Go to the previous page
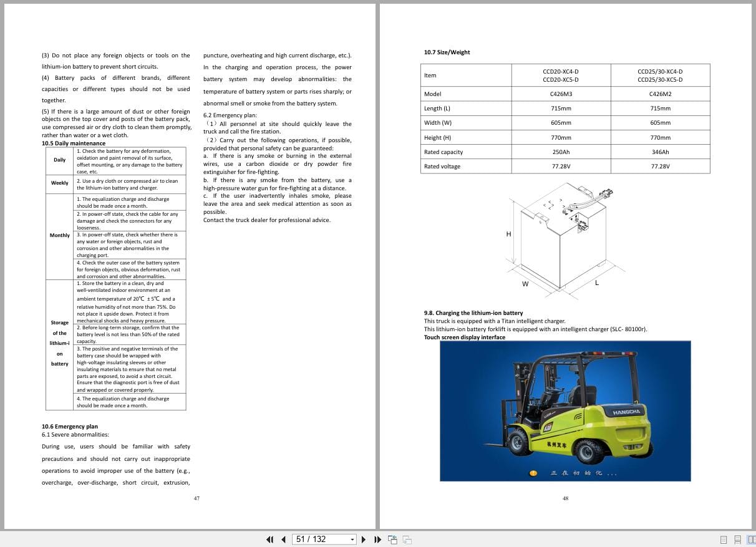 [283, 540]
